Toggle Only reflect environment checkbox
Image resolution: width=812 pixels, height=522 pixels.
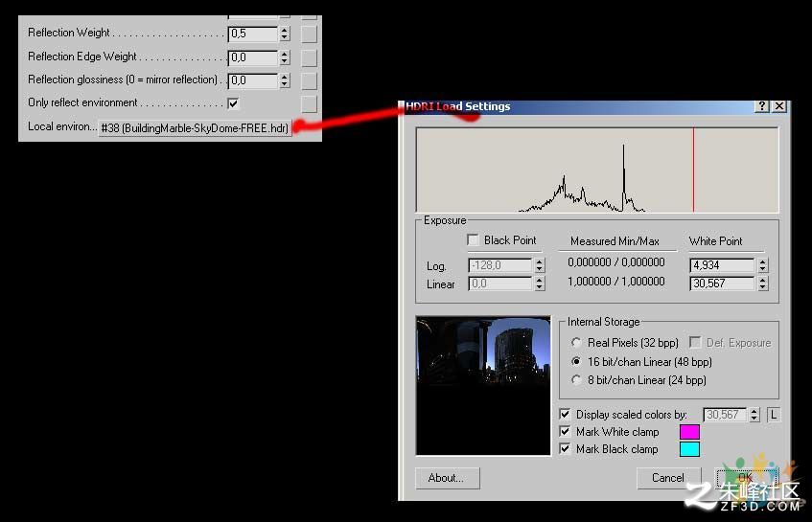tap(233, 102)
